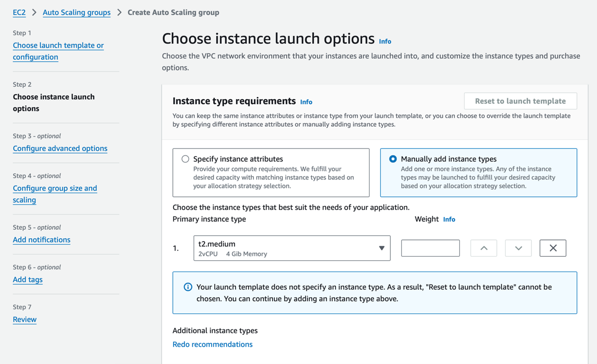Image resolution: width=597 pixels, height=364 pixels.
Task: Click the info circle icon in the blue alert
Action: [x=188, y=287]
